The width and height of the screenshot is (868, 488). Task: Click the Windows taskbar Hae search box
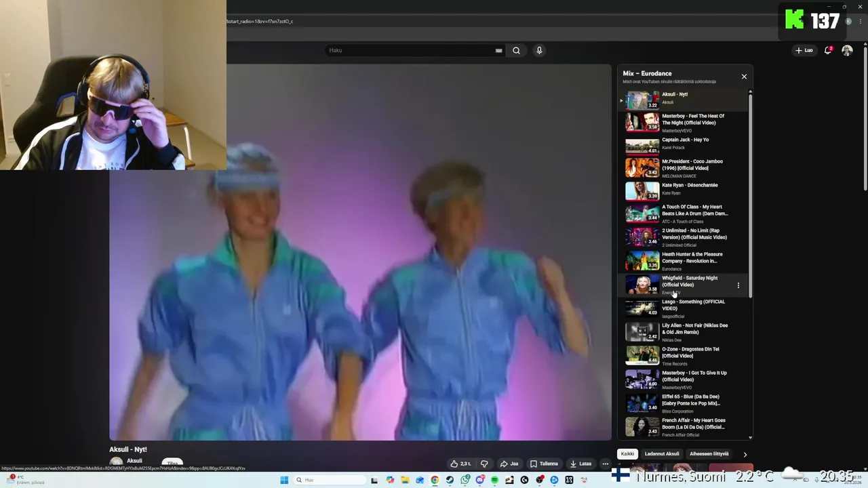pyautogui.click(x=330, y=481)
